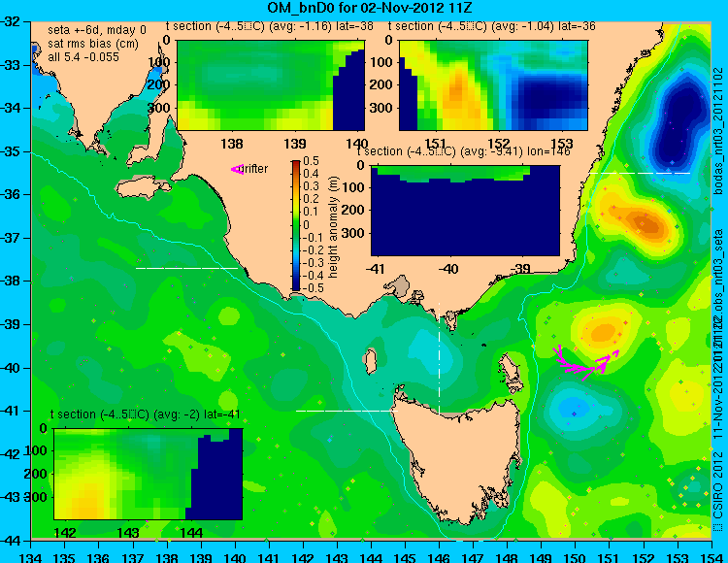Click the white dashed section line at latitude -36
The width and height of the screenshot is (728, 563).
(640, 173)
